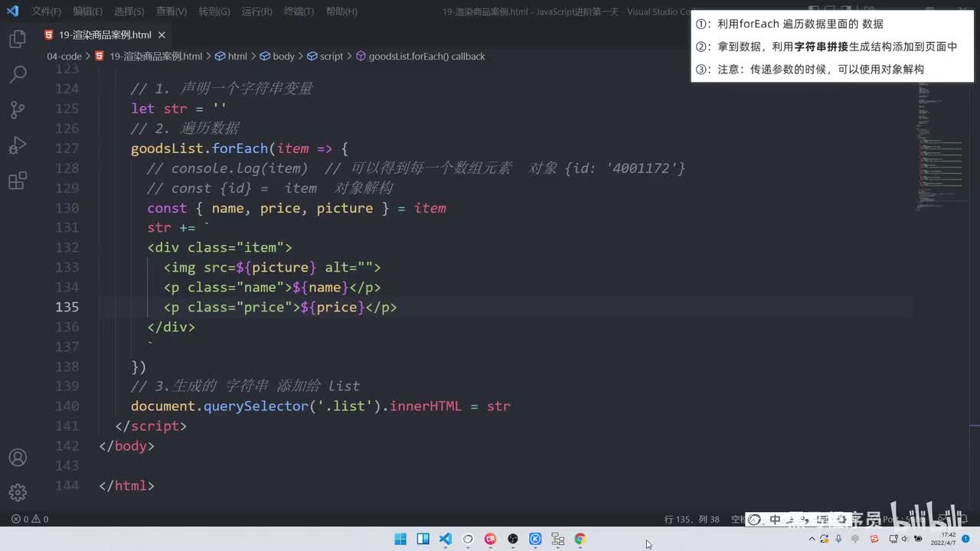The height and width of the screenshot is (551, 980).
Task: Click line number 135 in gutter
Action: click(67, 307)
